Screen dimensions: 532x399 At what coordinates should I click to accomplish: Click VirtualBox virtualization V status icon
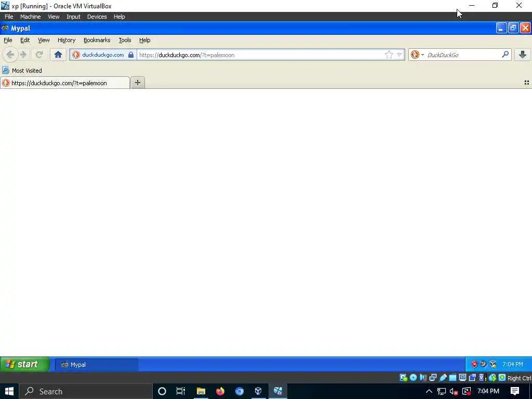pyautogui.click(x=482, y=378)
